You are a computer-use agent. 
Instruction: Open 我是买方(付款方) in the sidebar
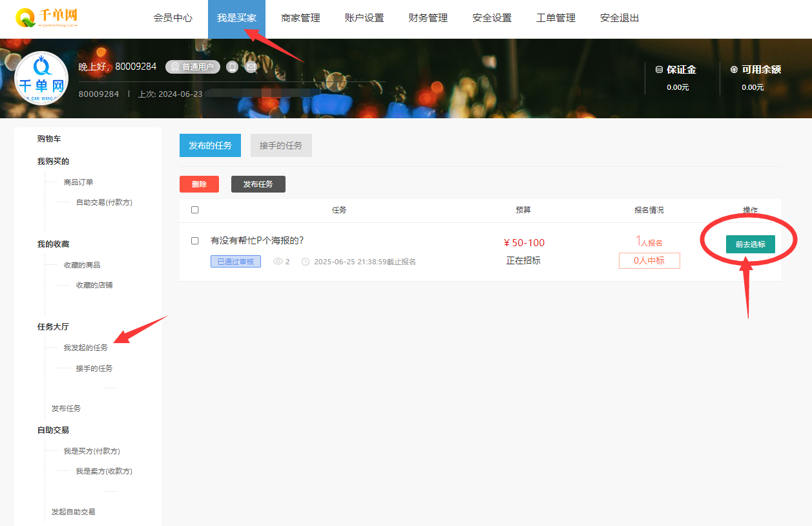92,451
